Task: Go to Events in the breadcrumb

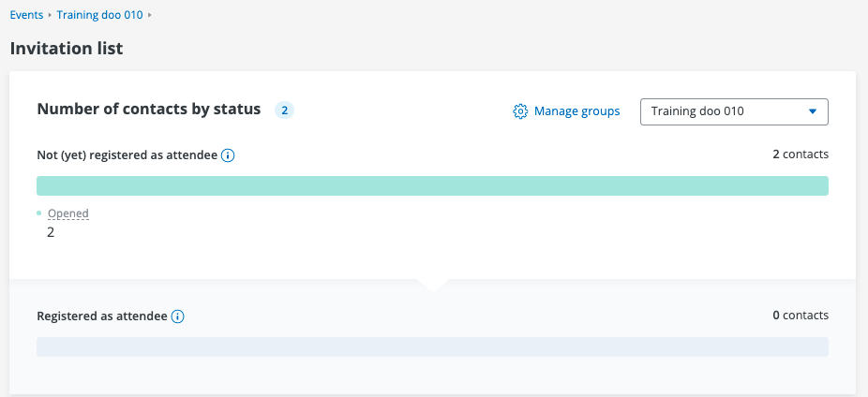Action: (26, 15)
